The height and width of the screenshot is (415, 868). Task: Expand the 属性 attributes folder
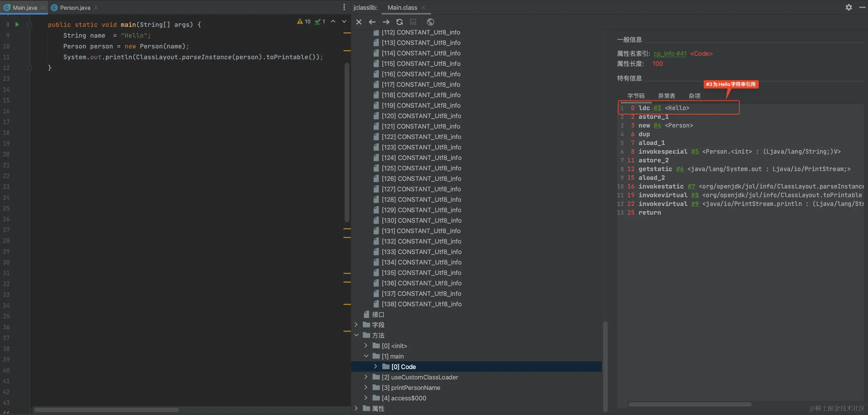tap(356, 408)
